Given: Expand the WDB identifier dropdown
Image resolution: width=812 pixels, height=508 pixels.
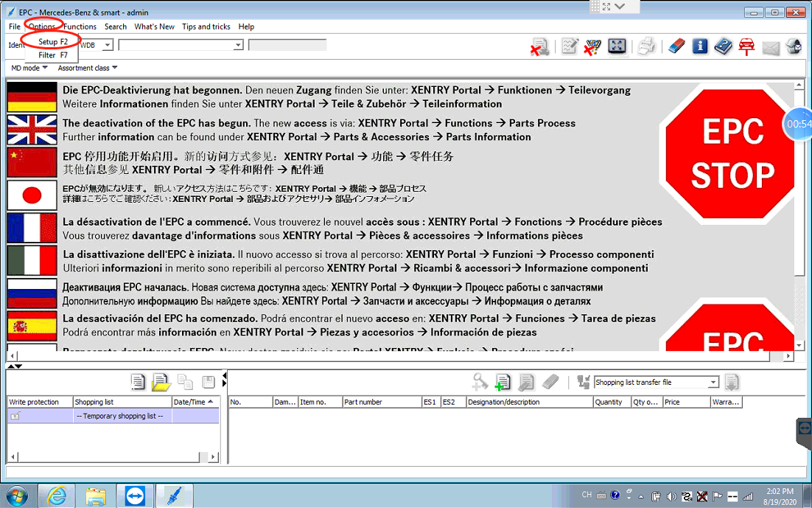Looking at the screenshot, I should coord(107,45).
